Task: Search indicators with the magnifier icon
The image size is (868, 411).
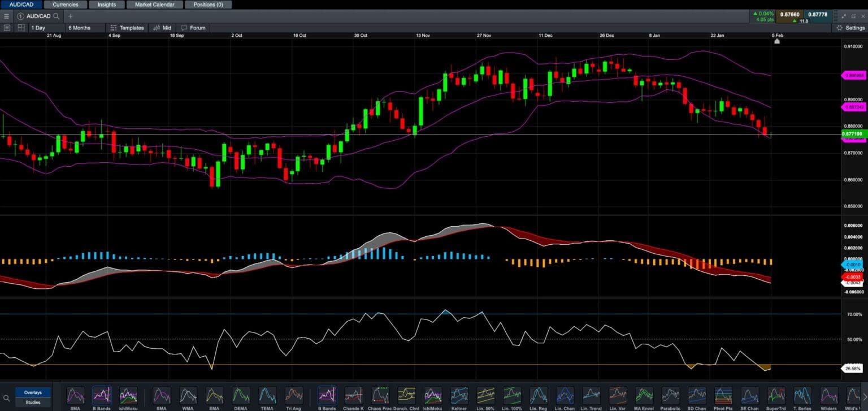Action: pos(7,398)
